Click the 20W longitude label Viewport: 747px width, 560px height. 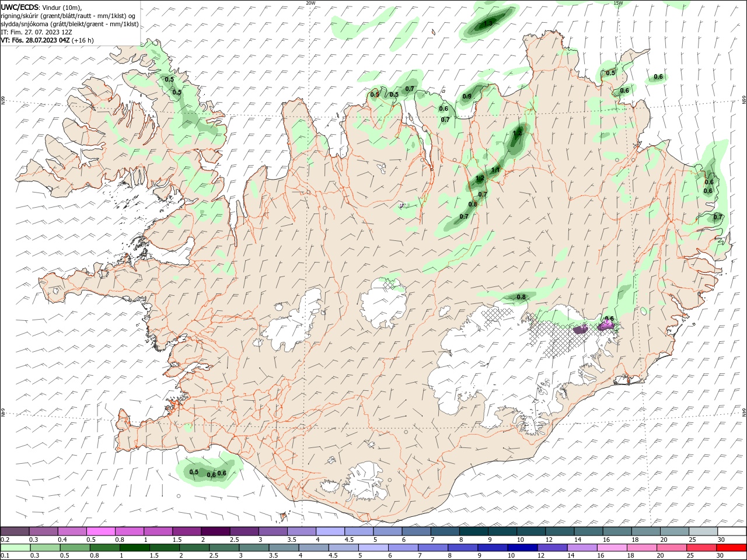click(311, 3)
